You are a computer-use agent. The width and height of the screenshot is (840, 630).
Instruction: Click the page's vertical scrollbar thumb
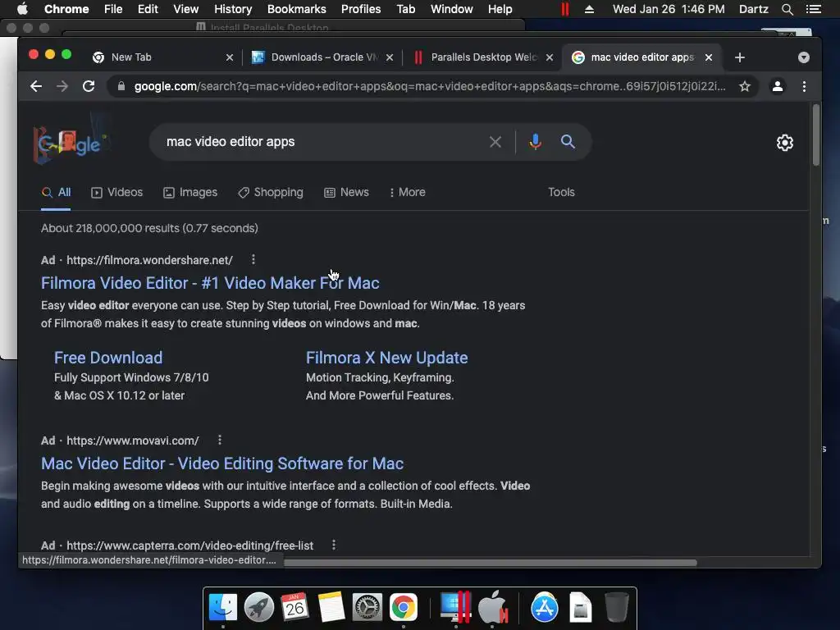pyautogui.click(x=816, y=135)
